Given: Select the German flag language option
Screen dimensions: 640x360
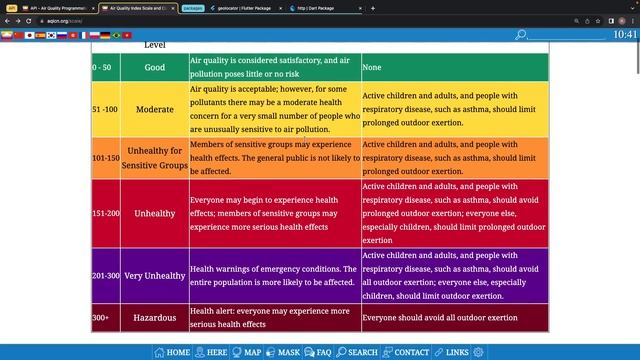Looking at the screenshot, I should [x=105, y=36].
